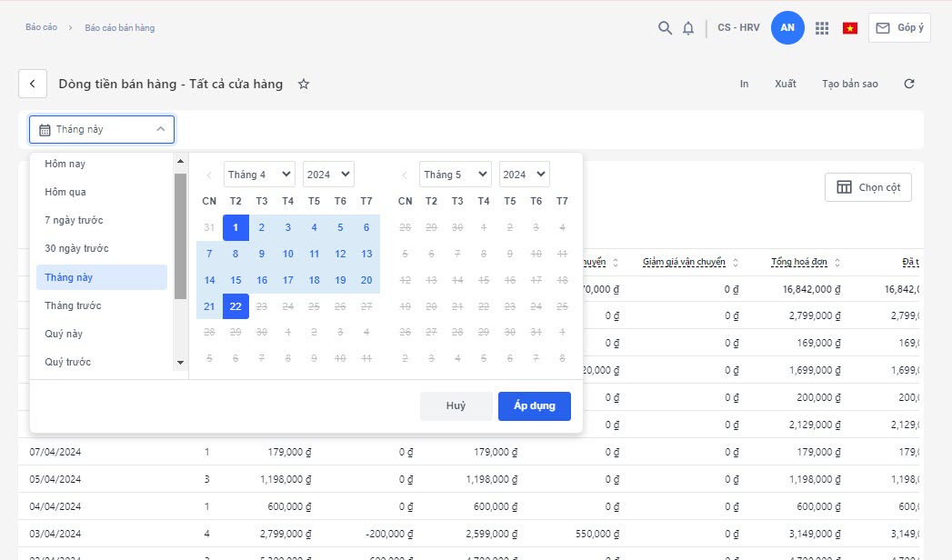Viewport: 952px width, 560px height.
Task: Open the Tháng này date range dropdown
Action: [x=102, y=129]
